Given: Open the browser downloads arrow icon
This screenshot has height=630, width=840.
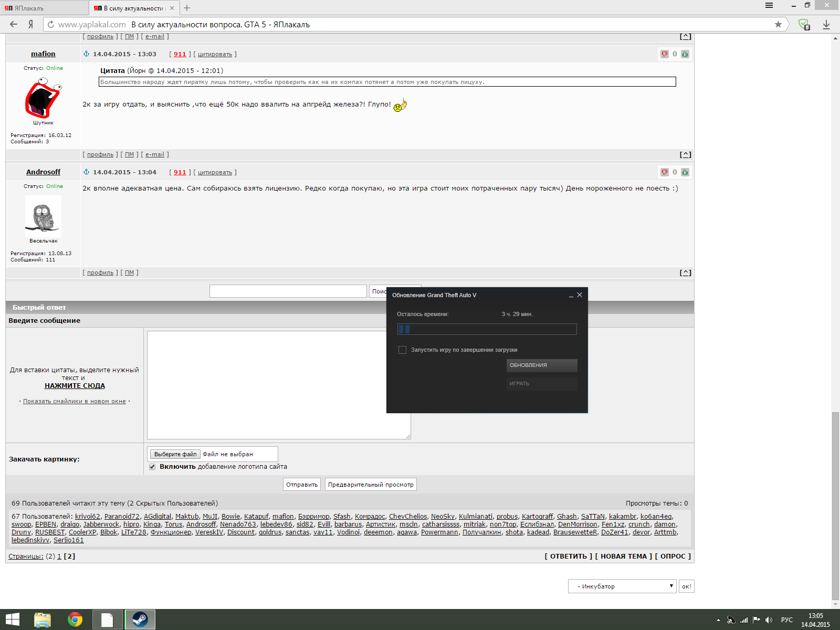Looking at the screenshot, I should [826, 24].
